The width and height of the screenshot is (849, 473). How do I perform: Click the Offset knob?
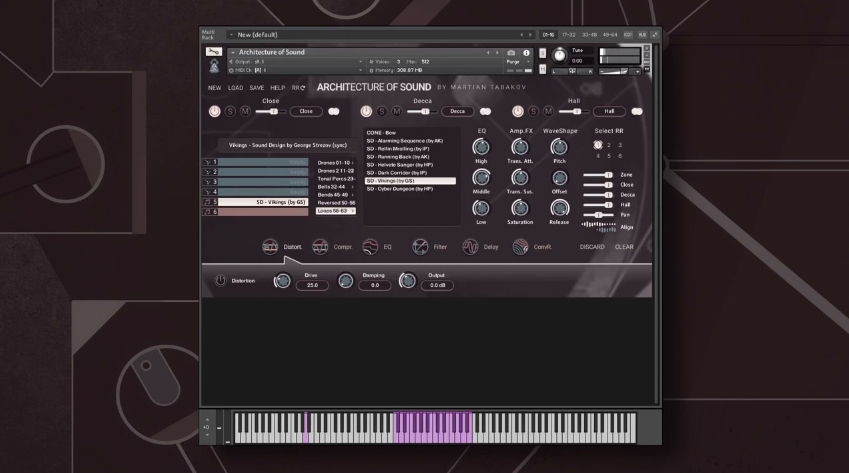coord(559,178)
